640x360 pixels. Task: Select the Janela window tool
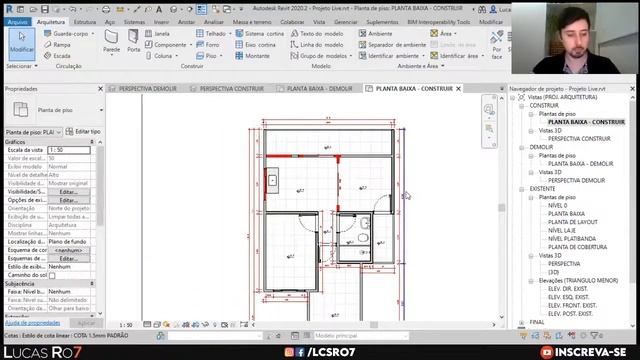(158, 34)
